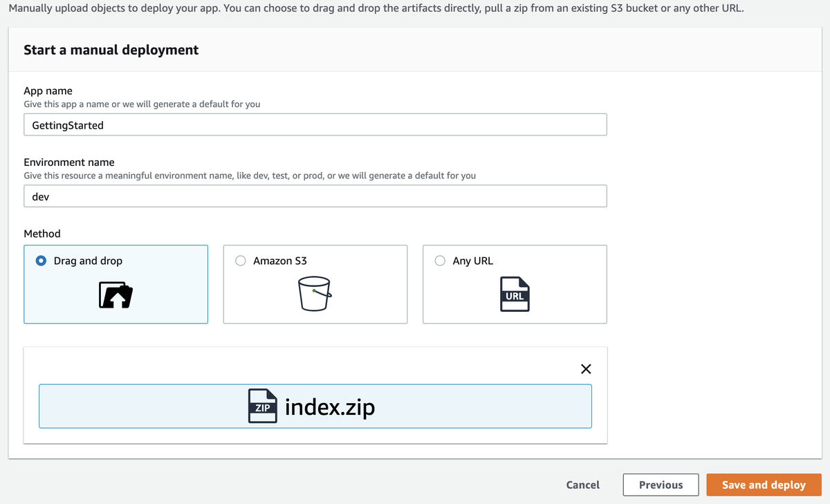Click the Amazon S3 method label
The image size is (830, 504).
click(x=280, y=261)
